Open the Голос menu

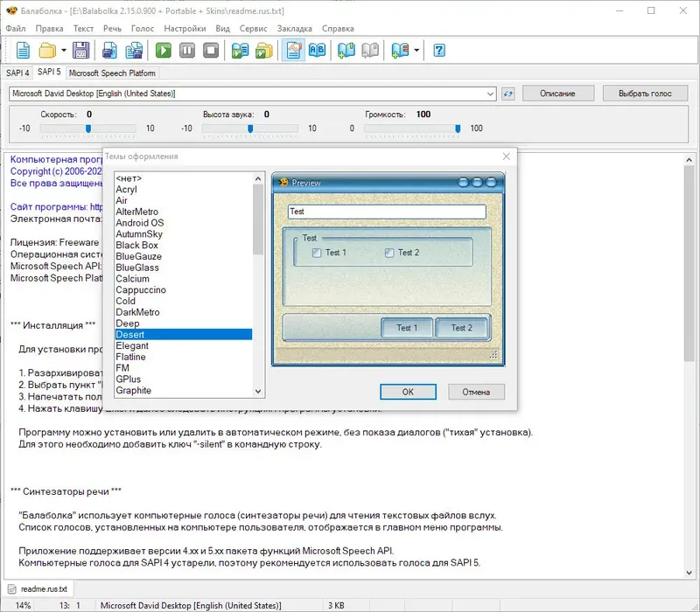click(x=143, y=29)
